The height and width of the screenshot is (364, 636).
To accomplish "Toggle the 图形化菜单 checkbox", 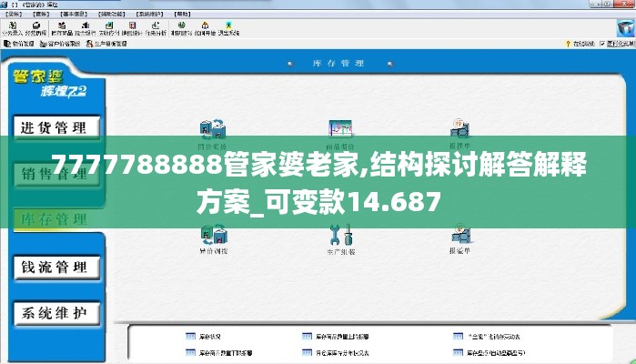I will click(602, 44).
